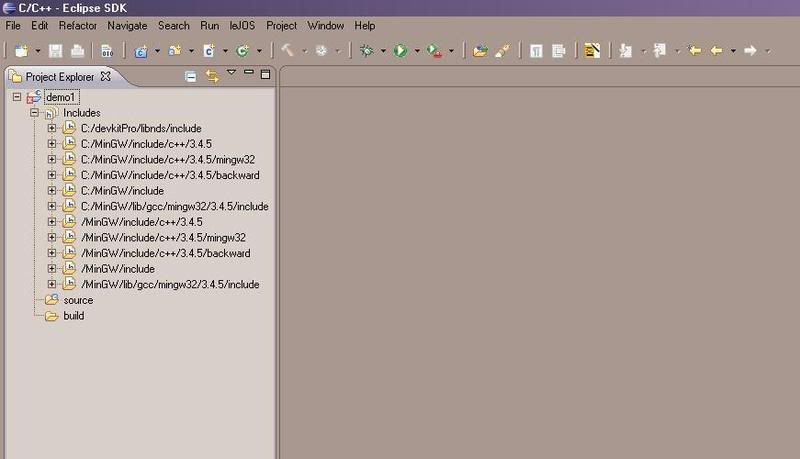The width and height of the screenshot is (800, 459).
Task: Minimize the Project Explorer panel
Action: pos(248,72)
